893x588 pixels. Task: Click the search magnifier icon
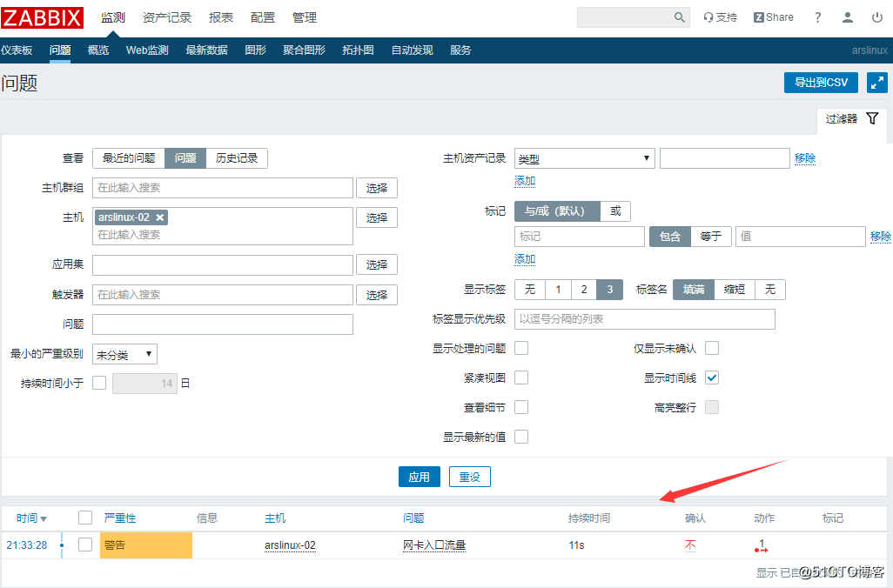[x=679, y=17]
